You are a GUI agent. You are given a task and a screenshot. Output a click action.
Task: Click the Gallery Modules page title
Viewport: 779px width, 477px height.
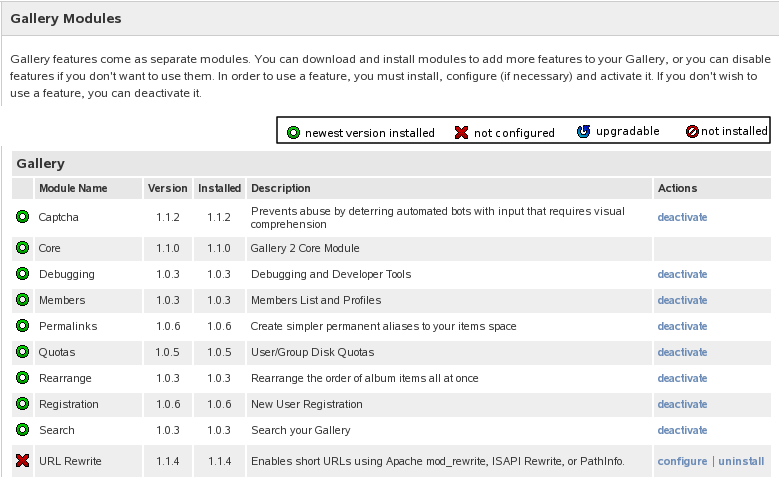pyautogui.click(x=66, y=18)
